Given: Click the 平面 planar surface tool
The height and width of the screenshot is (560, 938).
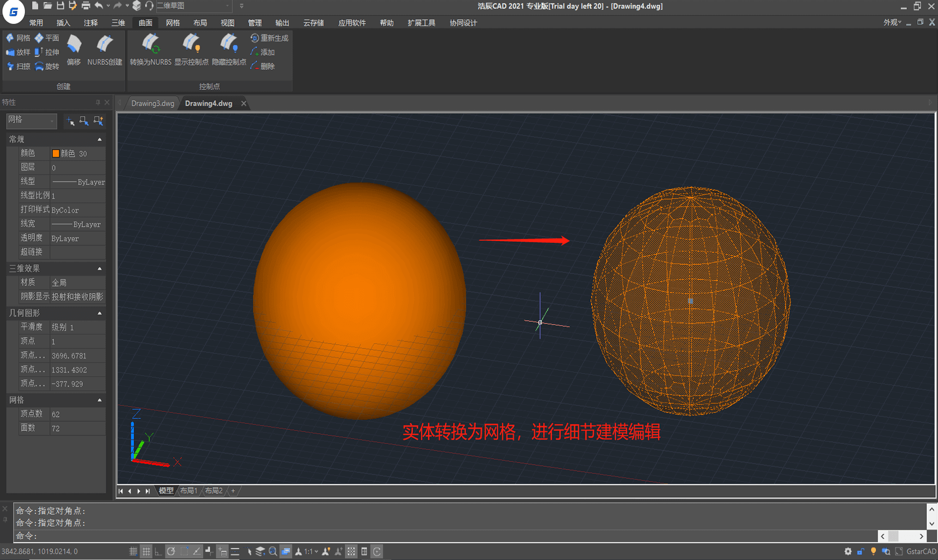Looking at the screenshot, I should [x=47, y=38].
